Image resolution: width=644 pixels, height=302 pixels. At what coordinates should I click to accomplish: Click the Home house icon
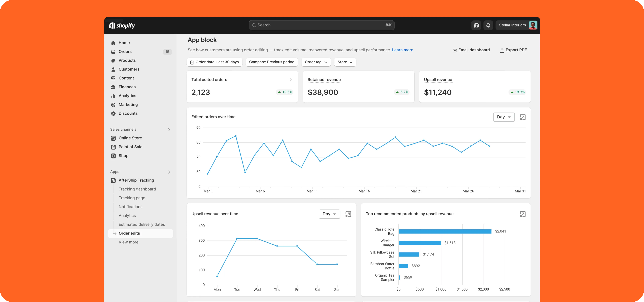(113, 43)
